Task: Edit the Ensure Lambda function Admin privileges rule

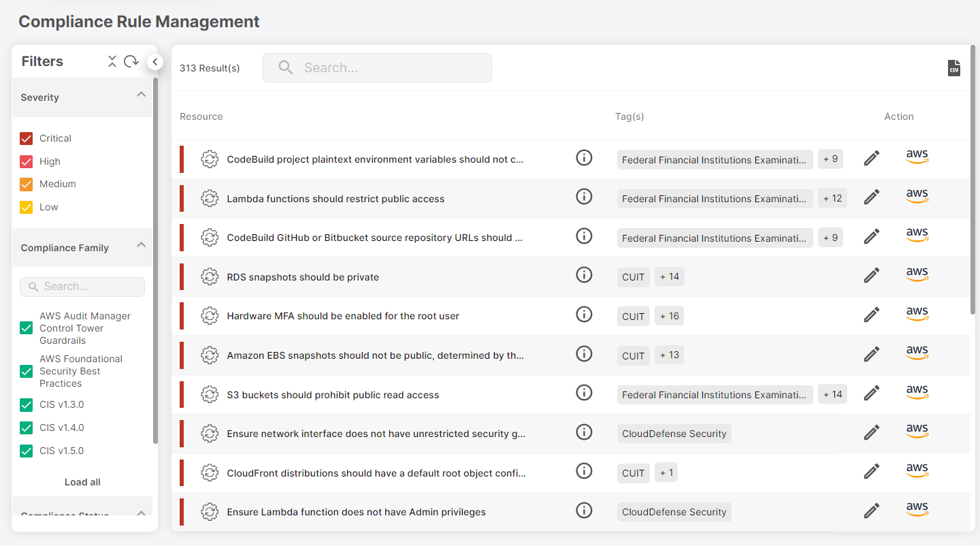Action: tap(871, 511)
